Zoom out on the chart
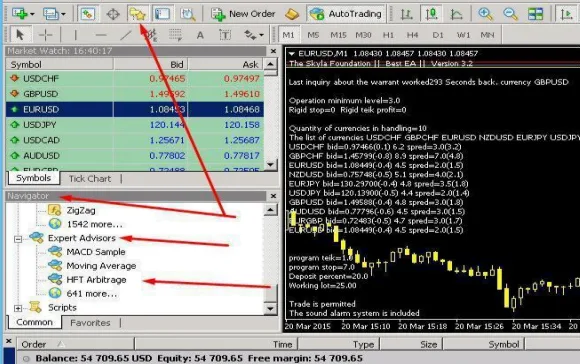This screenshot has height=364, width=580. 510,14
